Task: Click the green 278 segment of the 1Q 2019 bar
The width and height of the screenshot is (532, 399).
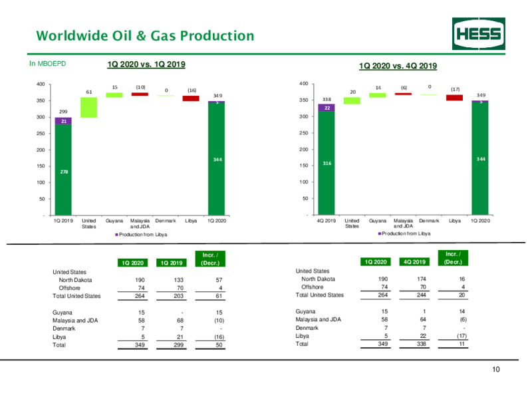Action: pyautogui.click(x=63, y=170)
